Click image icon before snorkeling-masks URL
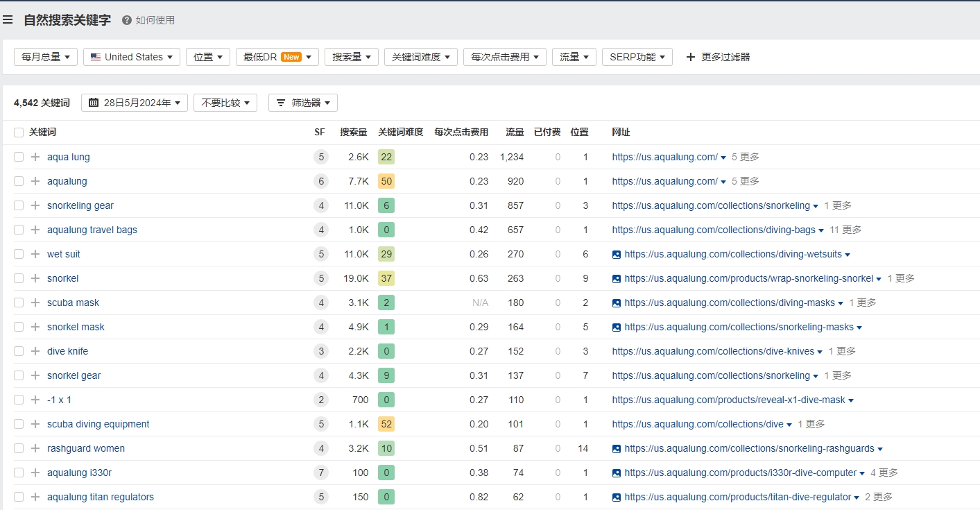 pos(617,328)
